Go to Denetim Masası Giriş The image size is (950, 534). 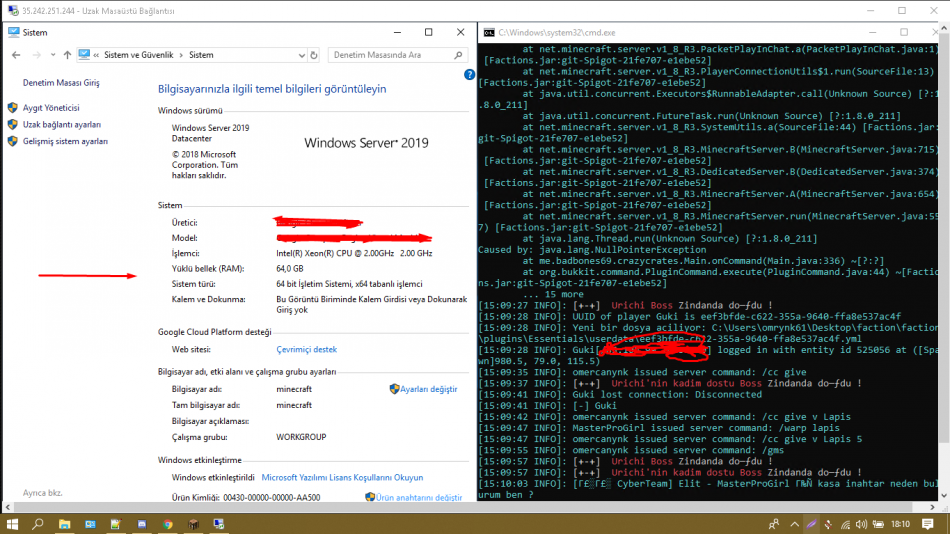click(61, 83)
